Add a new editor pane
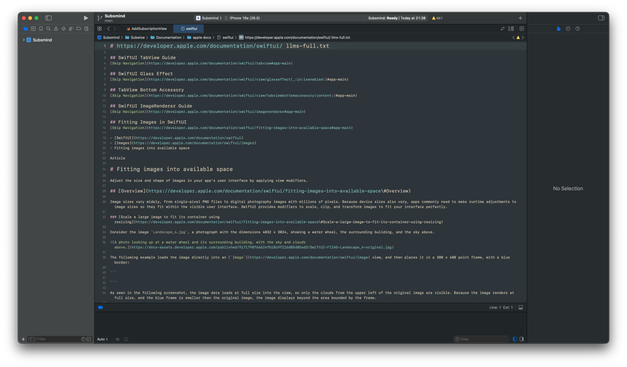Viewport: 627px width, 367px height. tap(521, 29)
